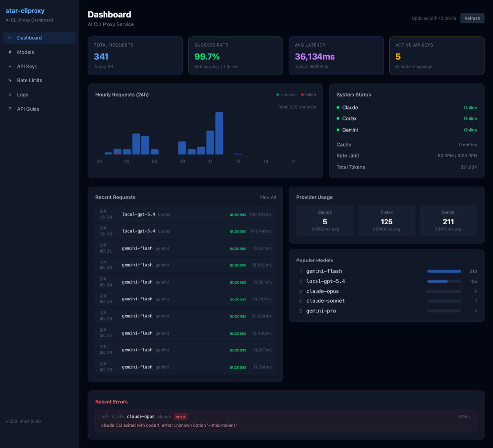Click the Online status next to Gemini
This screenshot has height=448, width=493.
[470, 130]
